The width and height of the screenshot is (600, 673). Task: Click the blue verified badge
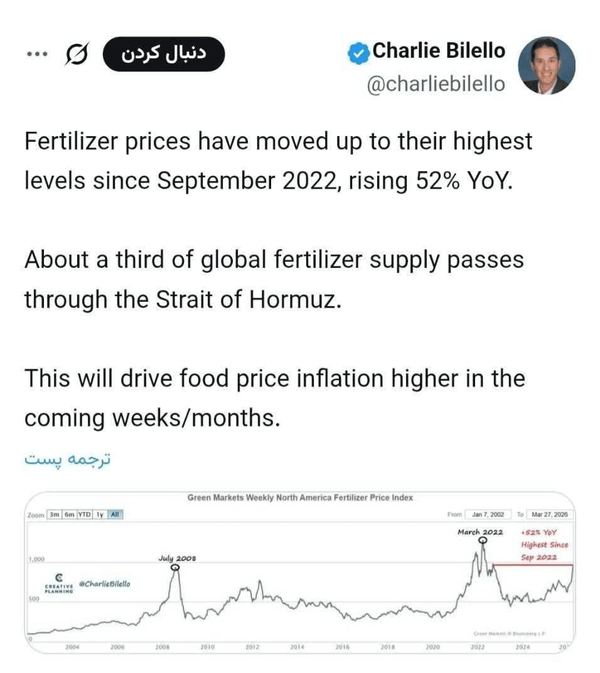pyautogui.click(x=358, y=51)
